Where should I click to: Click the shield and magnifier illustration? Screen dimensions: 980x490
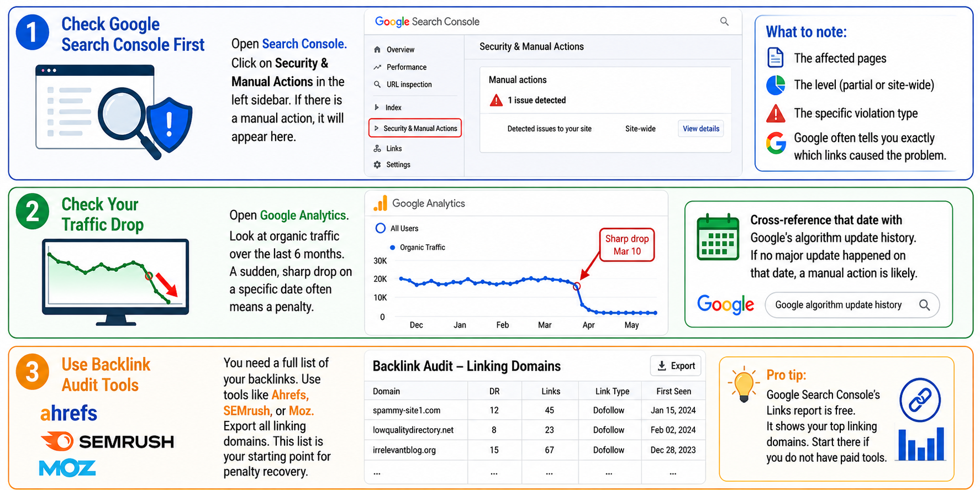[114, 112]
